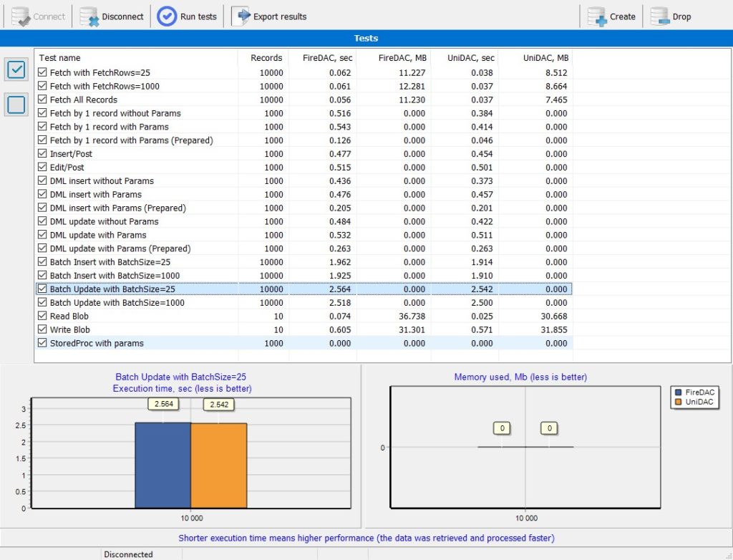Uncheck the Fetch All Records test
This screenshot has height=560, width=733.
coord(42,100)
